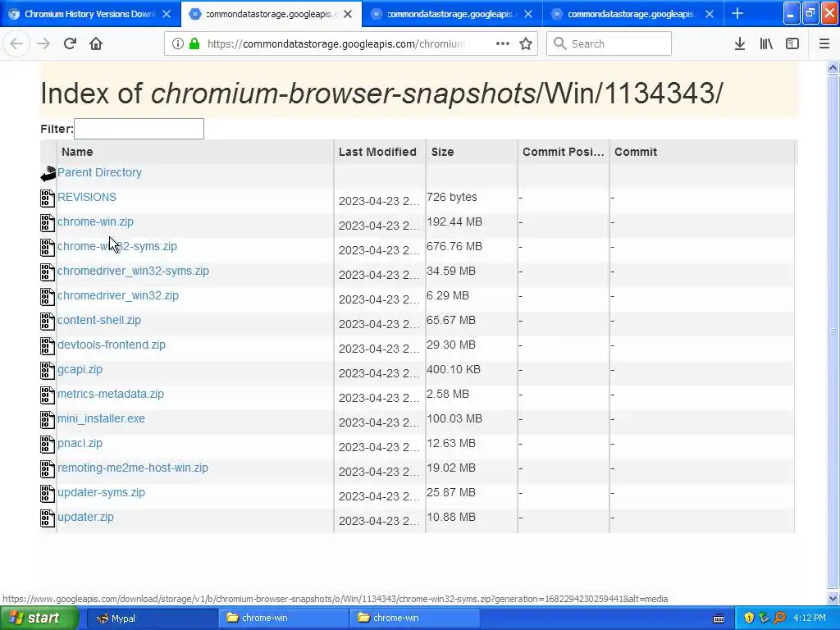Open the Parent Directory link
This screenshot has width=840, height=630.
point(99,172)
